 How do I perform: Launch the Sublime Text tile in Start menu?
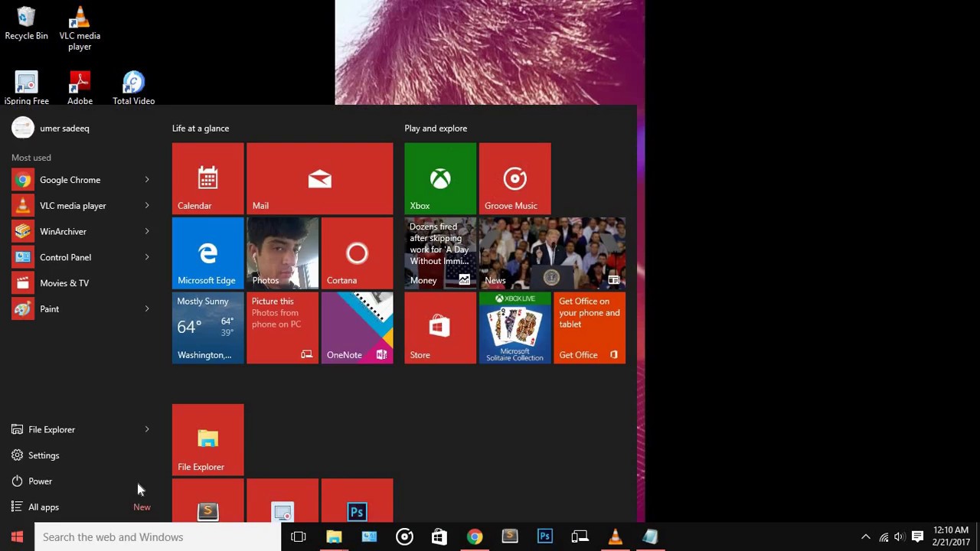click(207, 501)
